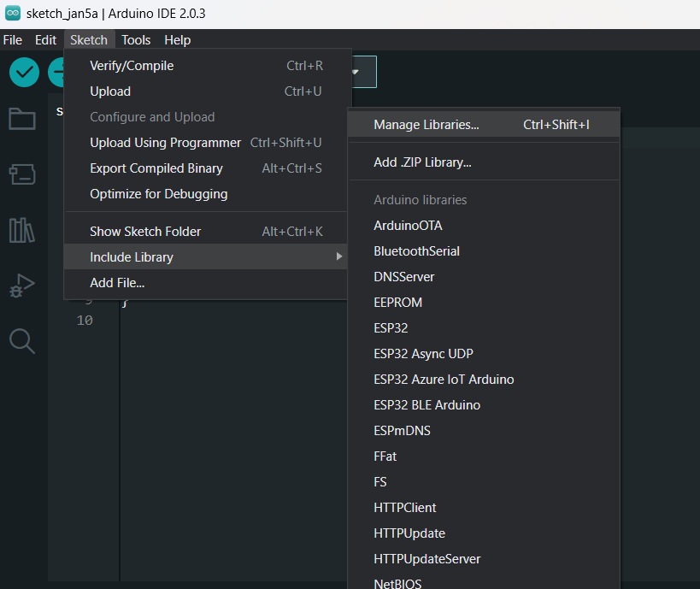Viewport: 700px width, 589px height.
Task: Include the ESP32 Async UDP library
Action: [484, 354]
